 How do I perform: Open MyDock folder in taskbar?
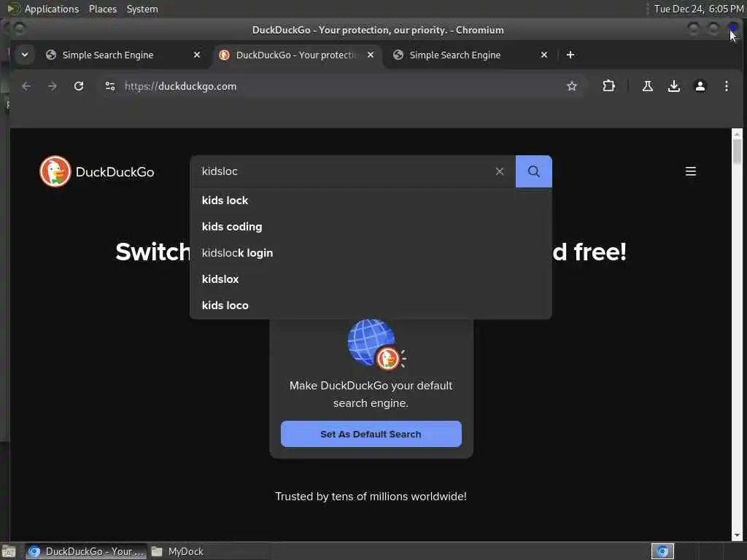click(178, 551)
